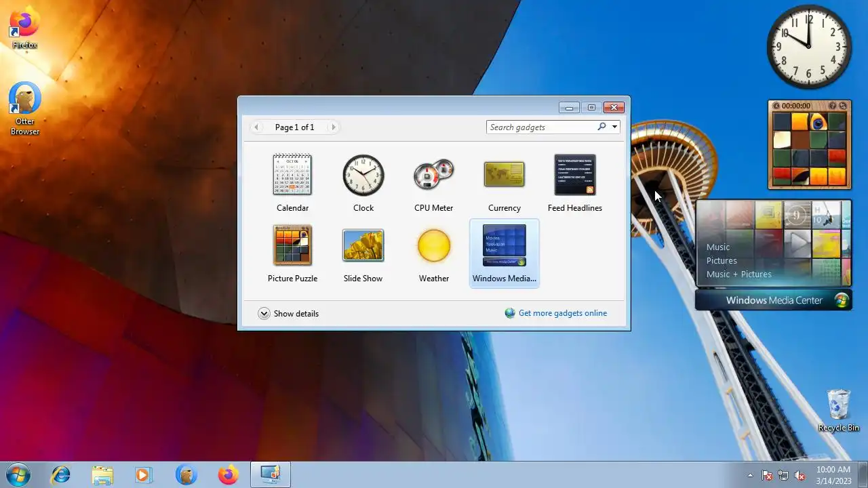Open Get more gadgets online link
This screenshot has width=868, height=488.
tap(563, 313)
